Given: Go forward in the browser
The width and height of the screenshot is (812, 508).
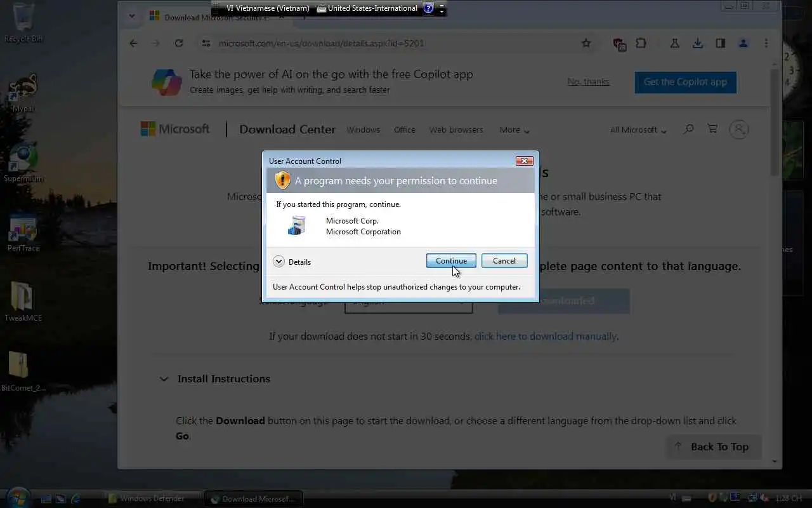Looking at the screenshot, I should point(156,43).
